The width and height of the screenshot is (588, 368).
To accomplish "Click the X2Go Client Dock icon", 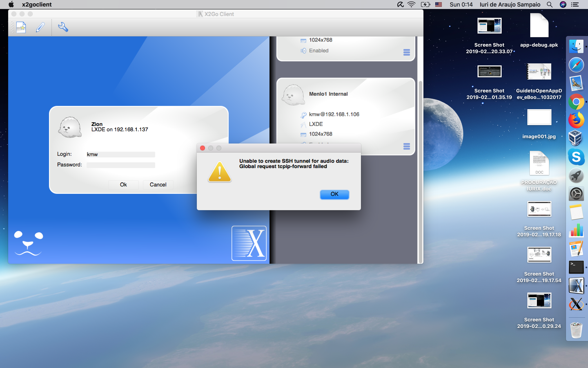I will [x=576, y=286].
